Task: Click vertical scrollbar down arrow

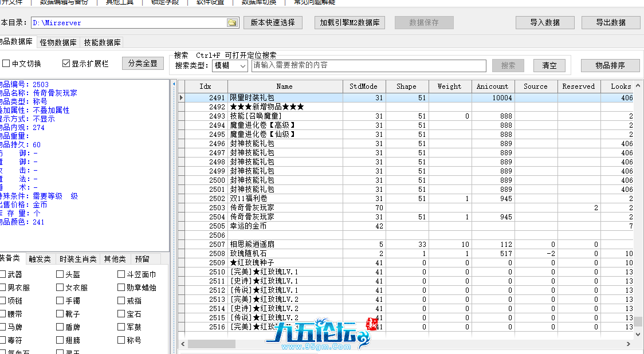Action: point(638,334)
